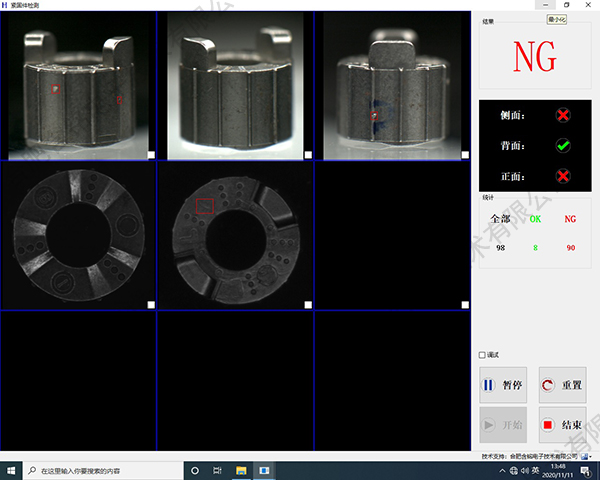Click the Cortana circle icon
Viewport: 600px width, 480px height.
(195, 470)
